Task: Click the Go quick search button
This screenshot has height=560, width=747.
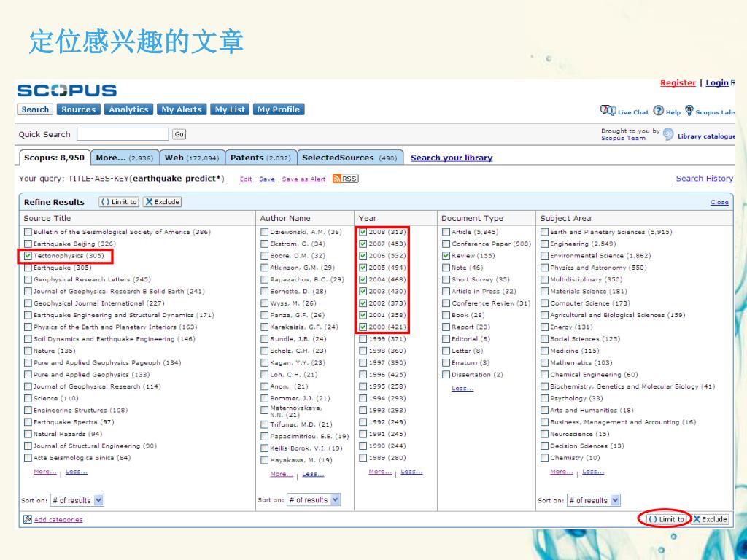Action: click(x=179, y=134)
